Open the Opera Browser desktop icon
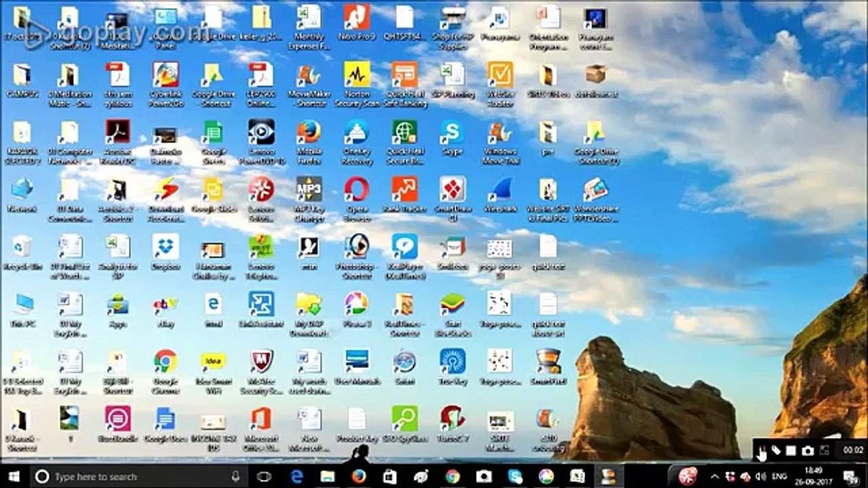 coord(357,199)
